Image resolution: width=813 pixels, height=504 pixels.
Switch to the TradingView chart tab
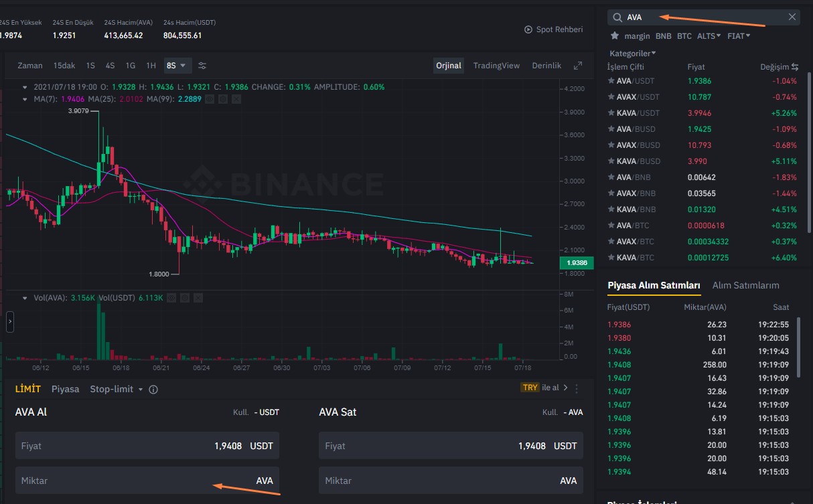coord(496,66)
